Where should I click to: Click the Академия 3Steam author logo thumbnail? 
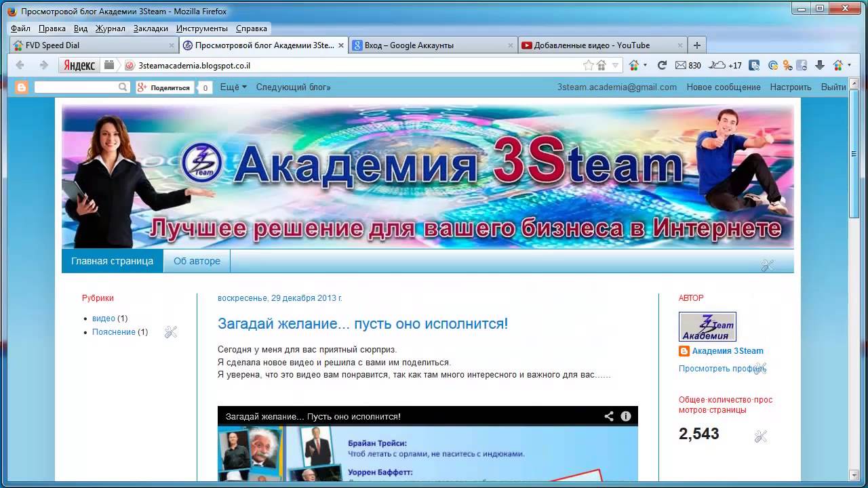tap(707, 327)
